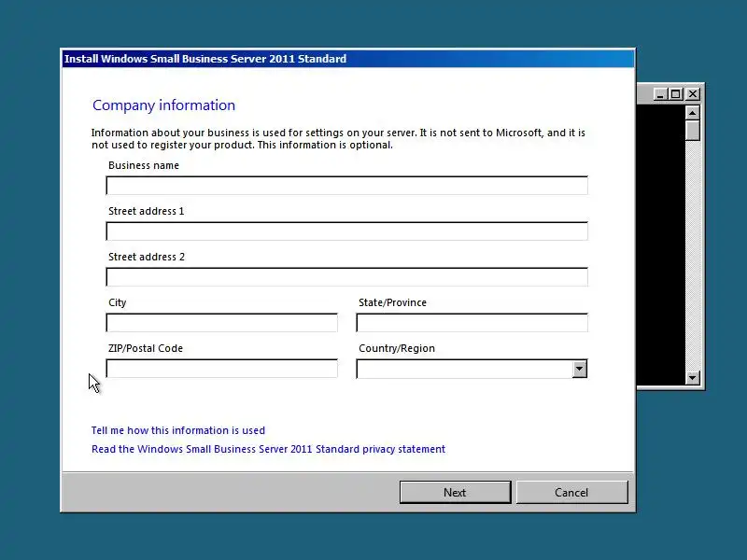This screenshot has height=560, width=747.
Task: Proceed with the Next button
Action: pyautogui.click(x=455, y=493)
